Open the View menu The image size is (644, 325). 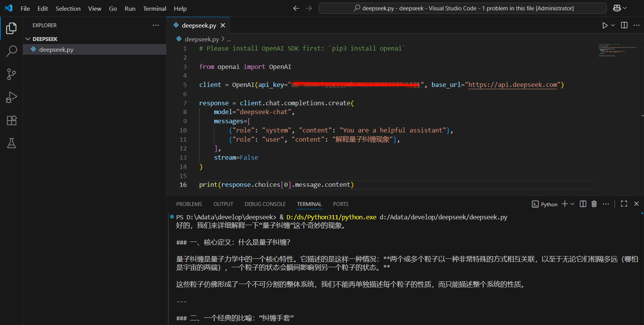[95, 8]
